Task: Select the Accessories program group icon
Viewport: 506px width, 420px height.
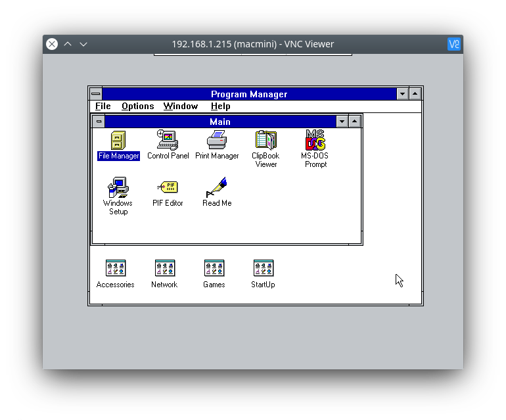Action: click(x=116, y=268)
